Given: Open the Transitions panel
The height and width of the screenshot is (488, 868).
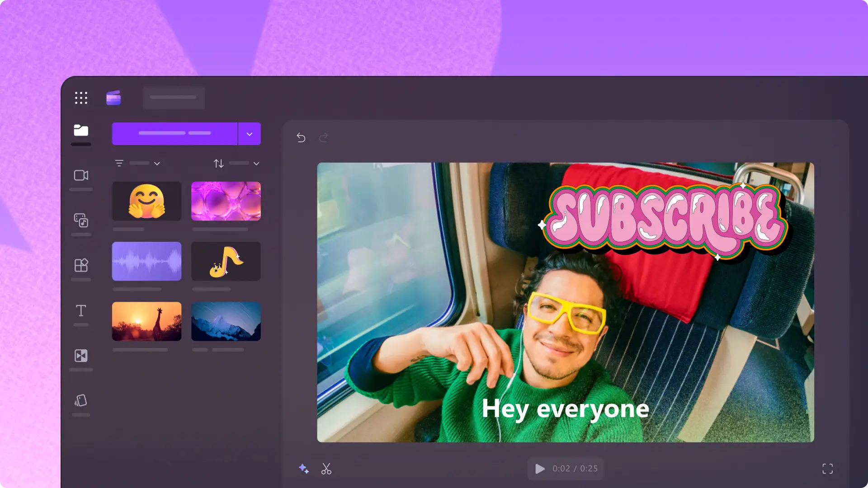Looking at the screenshot, I should pyautogui.click(x=81, y=356).
